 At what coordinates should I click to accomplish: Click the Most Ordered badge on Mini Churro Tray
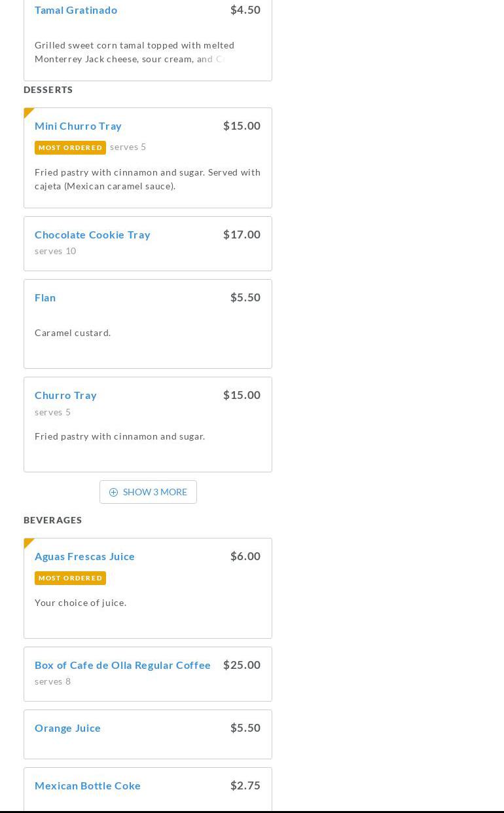[70, 148]
